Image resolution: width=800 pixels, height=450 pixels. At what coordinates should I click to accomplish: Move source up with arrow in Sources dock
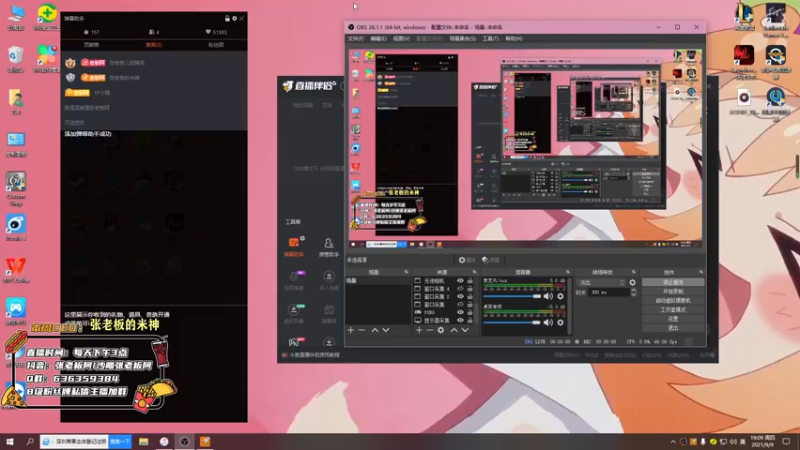coord(454,330)
